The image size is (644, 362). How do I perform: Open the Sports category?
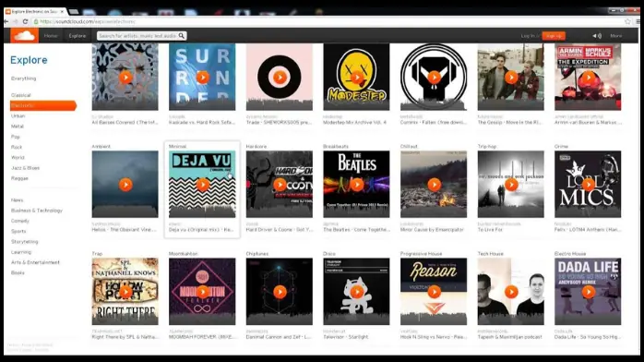[x=18, y=232]
